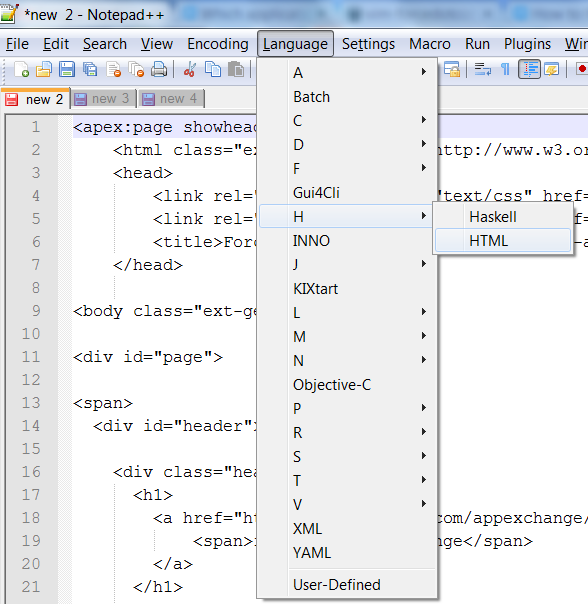
Task: Switch to the new 4 tab
Action: click(171, 99)
